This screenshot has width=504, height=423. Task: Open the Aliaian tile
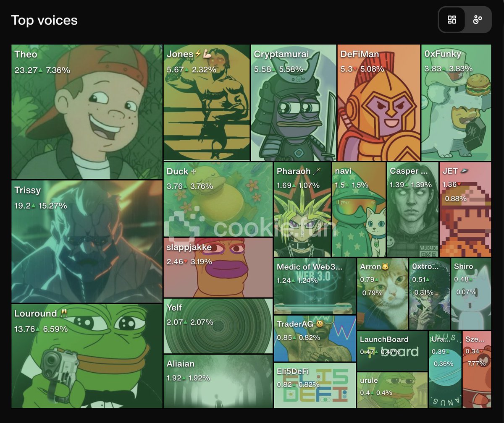tap(218, 381)
